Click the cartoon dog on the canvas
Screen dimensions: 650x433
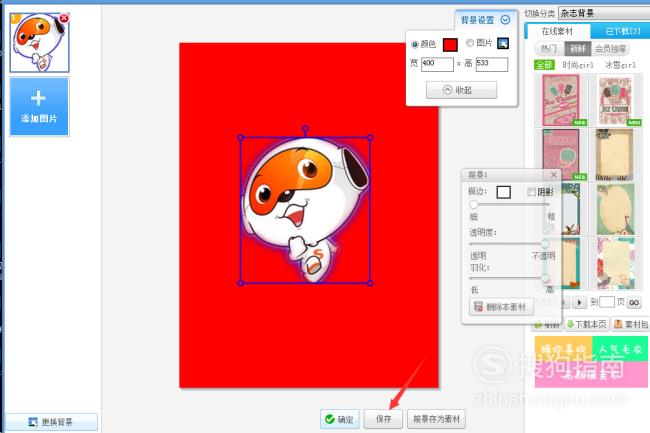(305, 210)
